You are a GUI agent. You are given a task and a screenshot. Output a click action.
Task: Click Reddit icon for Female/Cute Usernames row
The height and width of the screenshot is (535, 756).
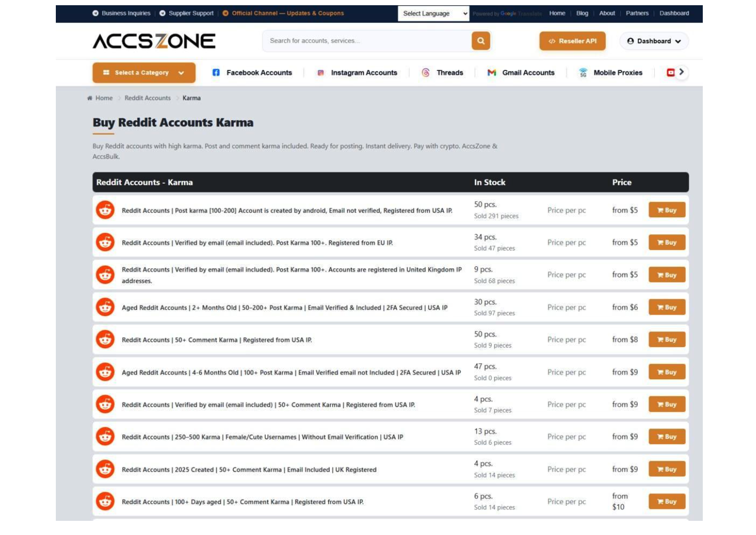tap(105, 437)
